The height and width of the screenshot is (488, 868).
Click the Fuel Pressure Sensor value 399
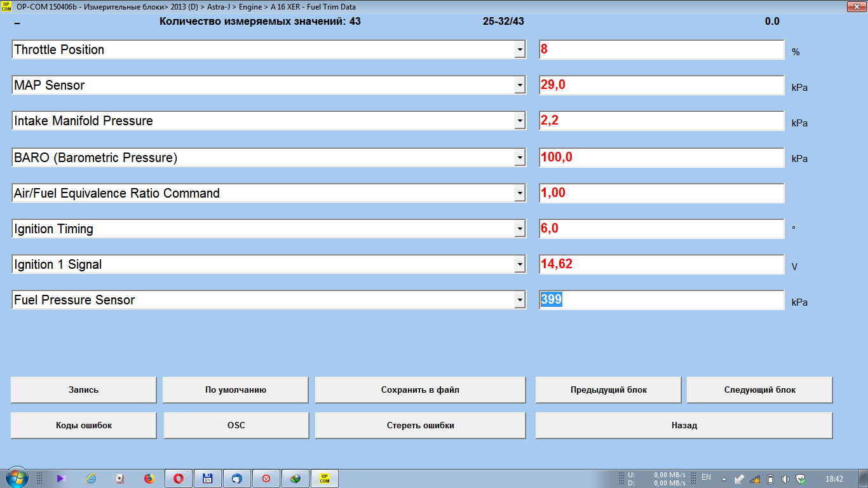coord(662,300)
